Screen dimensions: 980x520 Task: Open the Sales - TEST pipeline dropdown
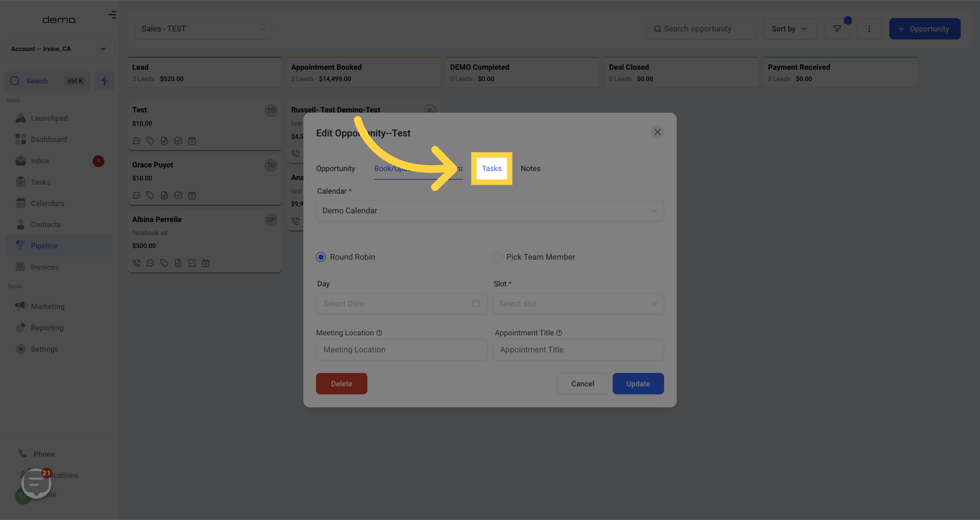(x=203, y=29)
